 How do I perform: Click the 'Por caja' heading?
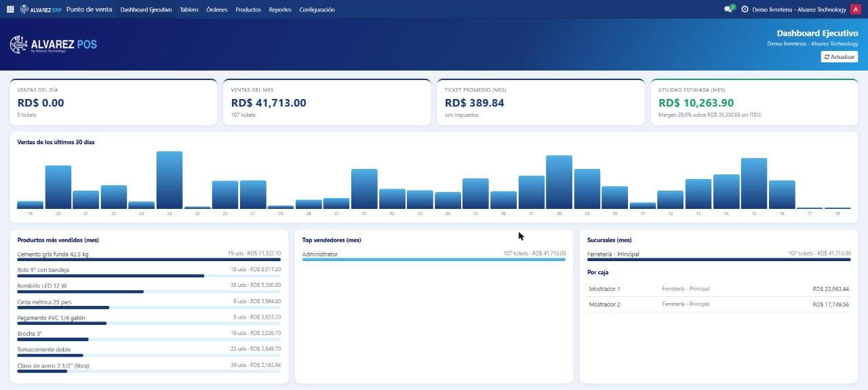click(x=598, y=272)
